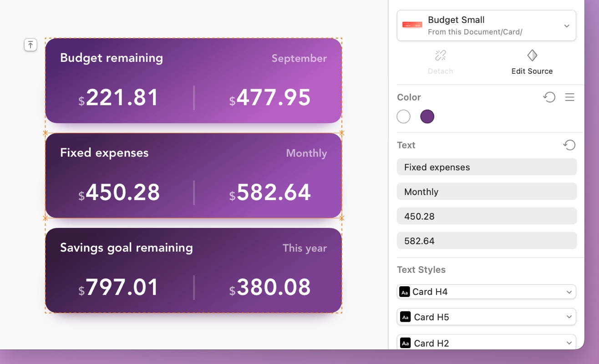Click the Aa icon for Card H5
The height and width of the screenshot is (364, 599).
click(405, 317)
